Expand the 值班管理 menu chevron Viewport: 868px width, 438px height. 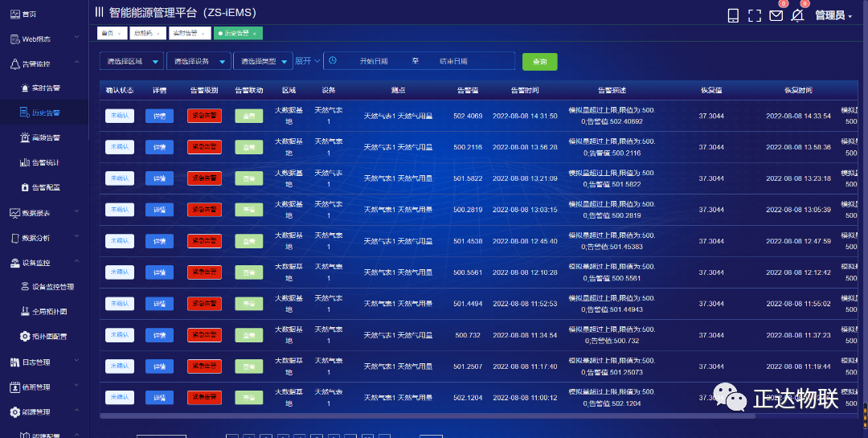(77, 386)
